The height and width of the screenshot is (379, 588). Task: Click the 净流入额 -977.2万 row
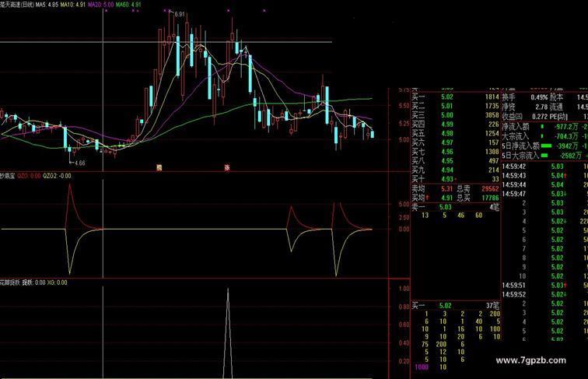click(544, 127)
